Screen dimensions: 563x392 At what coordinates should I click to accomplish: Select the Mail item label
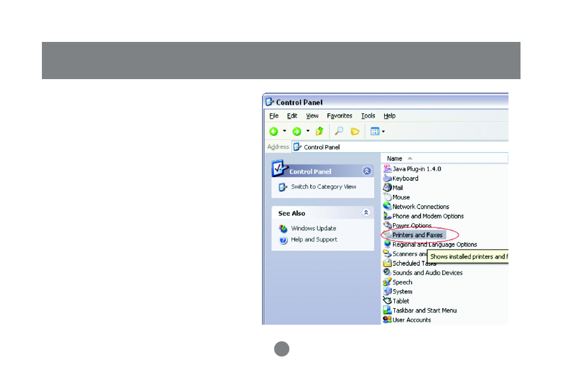click(x=398, y=188)
